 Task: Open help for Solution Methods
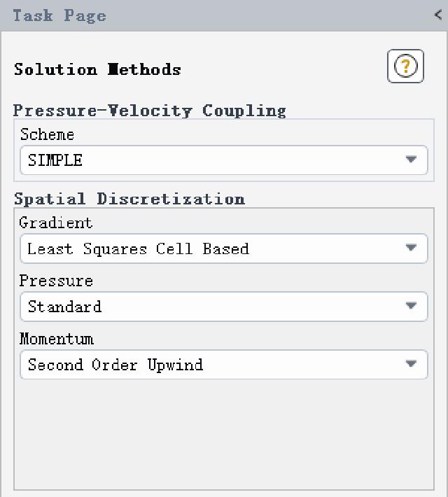point(405,66)
